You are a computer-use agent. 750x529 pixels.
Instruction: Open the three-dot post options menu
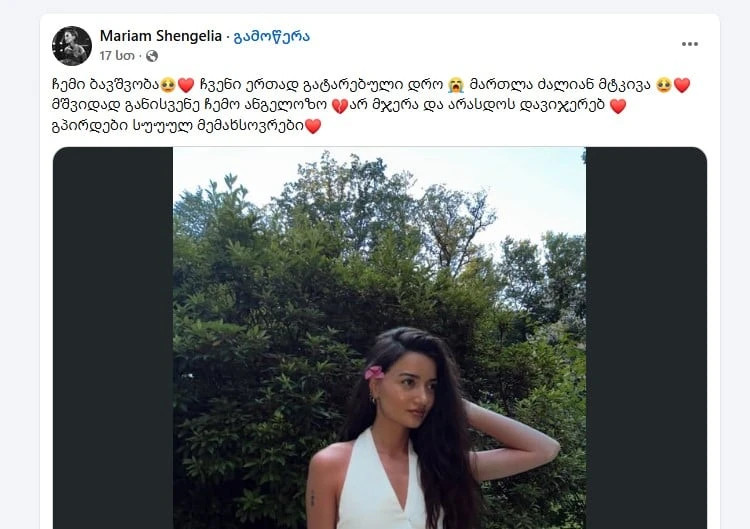point(689,44)
